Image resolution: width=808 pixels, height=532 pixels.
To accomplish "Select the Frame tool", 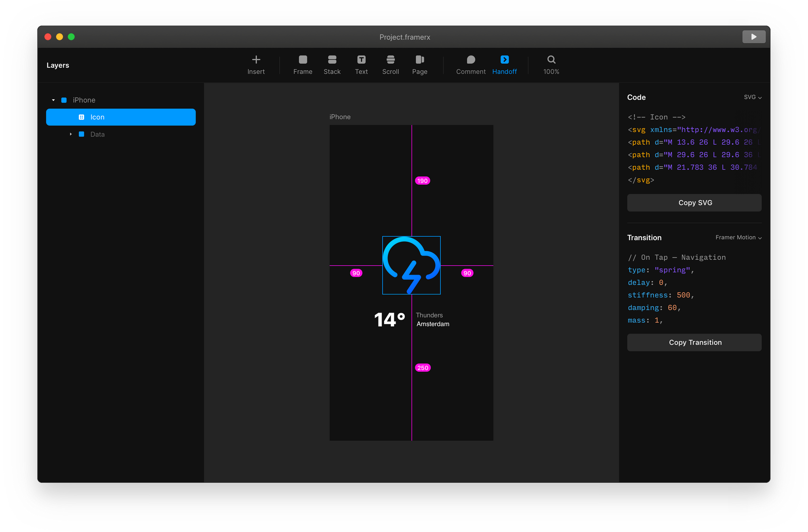I will click(x=303, y=60).
